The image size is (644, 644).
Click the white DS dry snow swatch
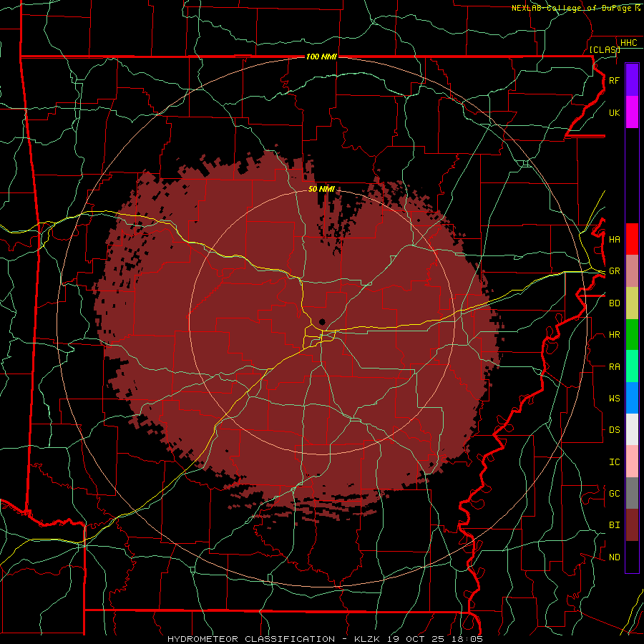coord(632,429)
